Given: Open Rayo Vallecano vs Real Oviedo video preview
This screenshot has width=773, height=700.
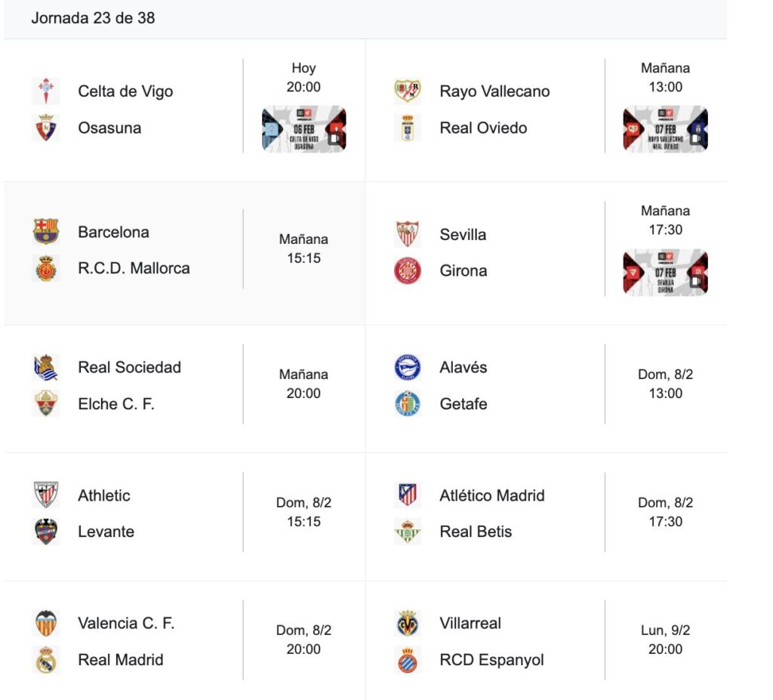Looking at the screenshot, I should coord(665,129).
